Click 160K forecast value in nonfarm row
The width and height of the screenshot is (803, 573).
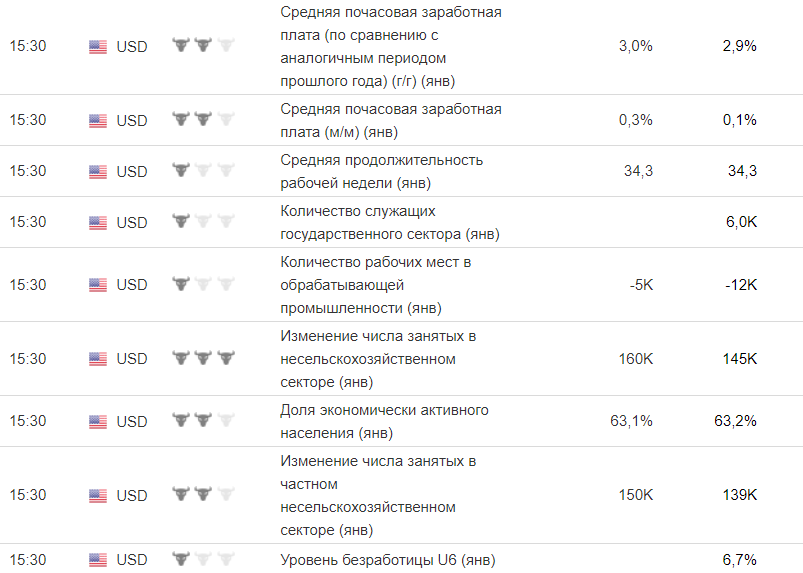tap(635, 358)
